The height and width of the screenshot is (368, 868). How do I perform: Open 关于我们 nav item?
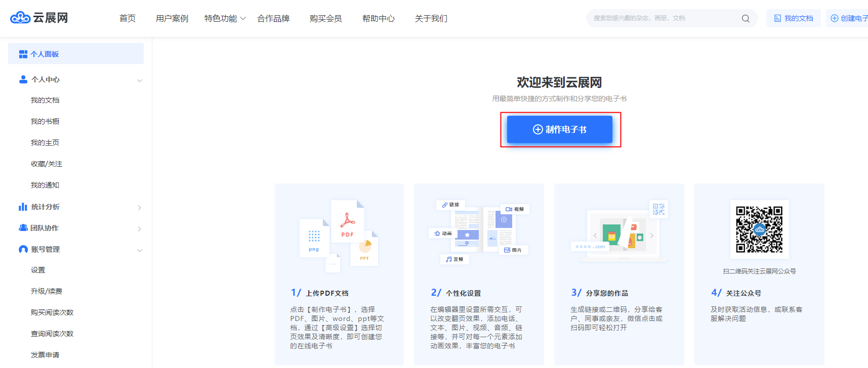pos(431,19)
